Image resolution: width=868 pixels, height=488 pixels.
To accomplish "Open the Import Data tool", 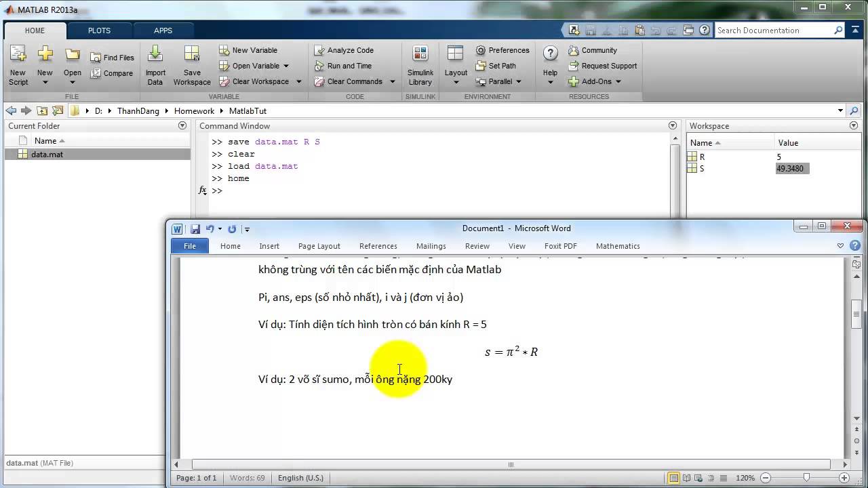I will [x=155, y=65].
